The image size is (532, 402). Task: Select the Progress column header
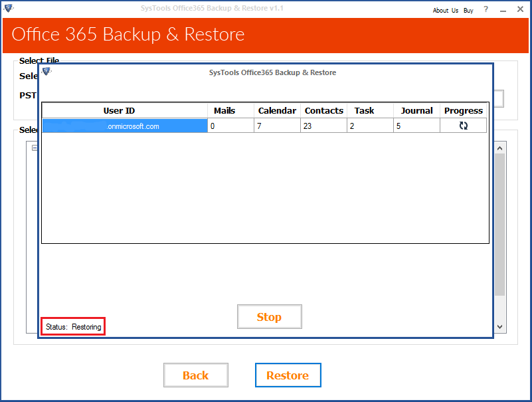pyautogui.click(x=464, y=111)
